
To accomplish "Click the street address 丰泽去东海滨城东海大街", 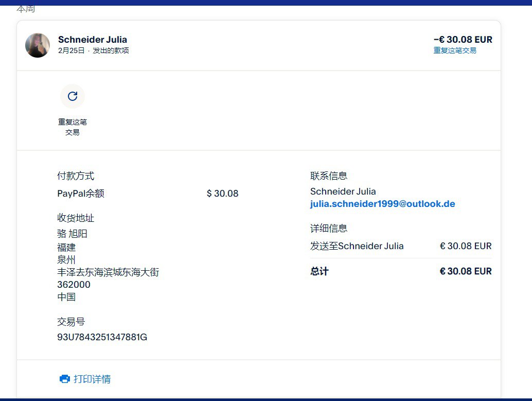I will coord(108,272).
